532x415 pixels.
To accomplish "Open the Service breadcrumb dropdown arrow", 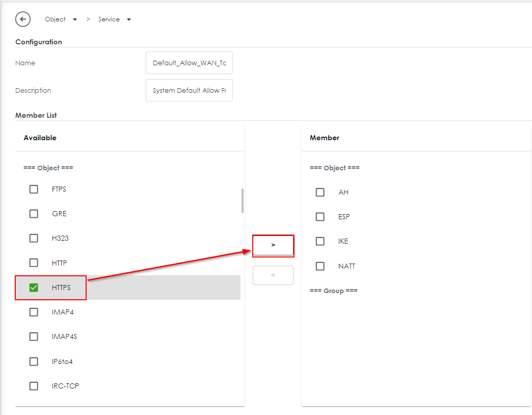I will tap(129, 20).
